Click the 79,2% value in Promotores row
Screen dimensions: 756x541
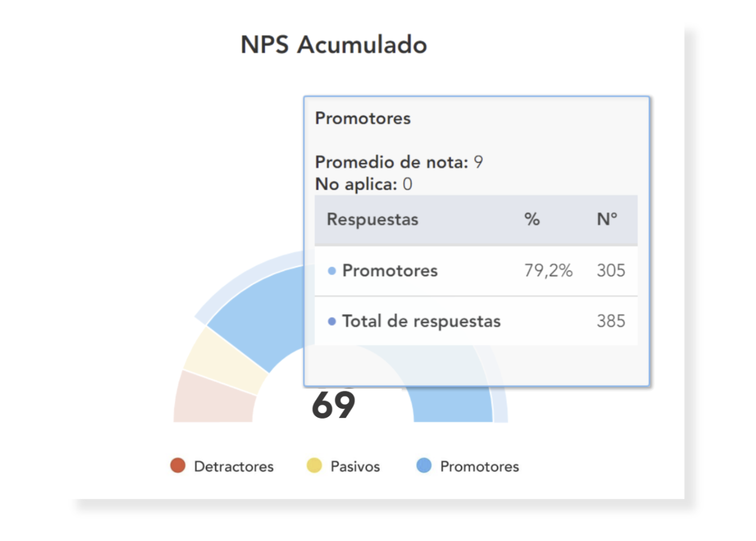[x=548, y=271]
